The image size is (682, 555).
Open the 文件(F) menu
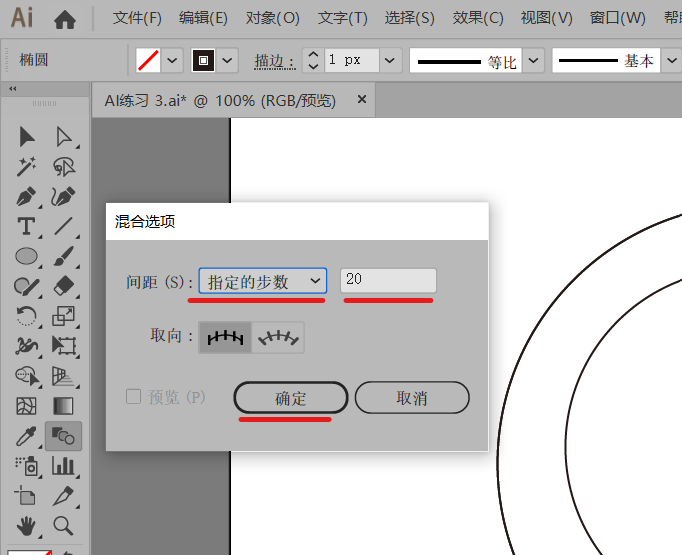[x=137, y=18]
